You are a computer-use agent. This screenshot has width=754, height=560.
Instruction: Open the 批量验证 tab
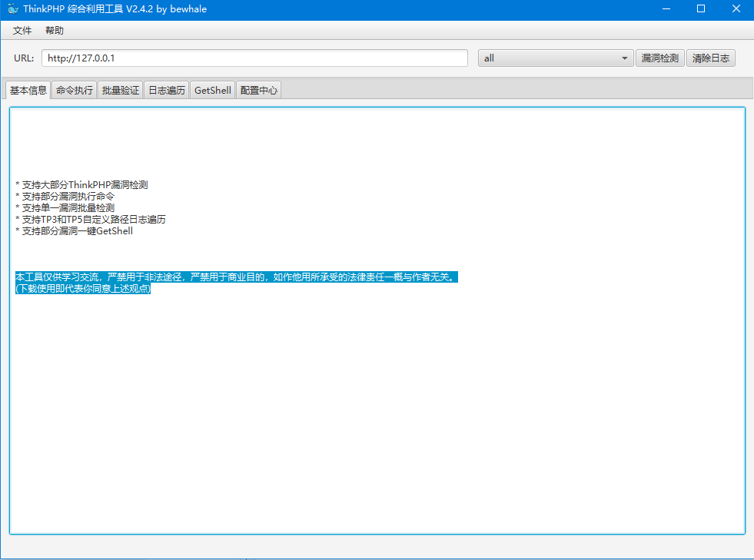point(121,91)
